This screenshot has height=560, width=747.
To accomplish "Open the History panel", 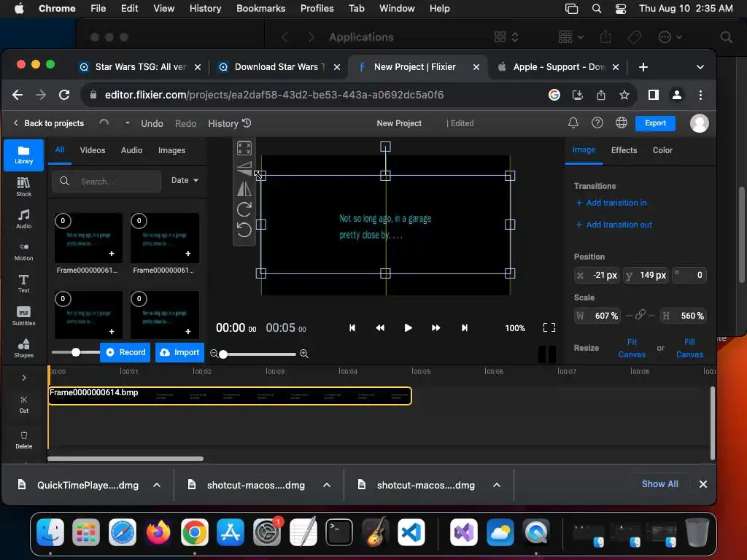I will (x=229, y=123).
